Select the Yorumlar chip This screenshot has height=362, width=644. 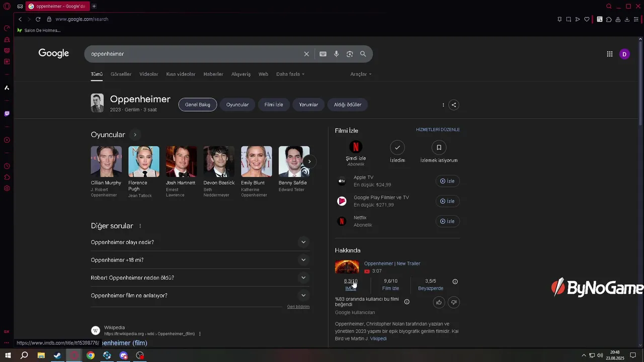(308, 105)
